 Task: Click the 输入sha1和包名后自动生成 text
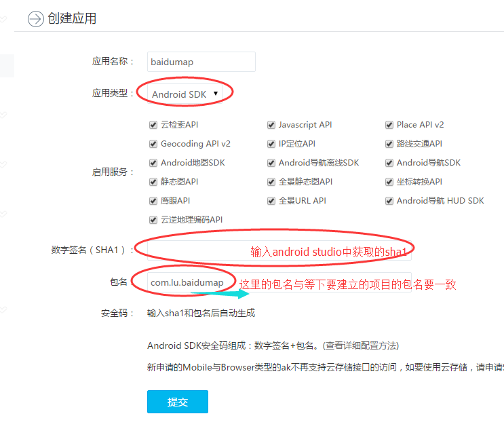(x=201, y=313)
